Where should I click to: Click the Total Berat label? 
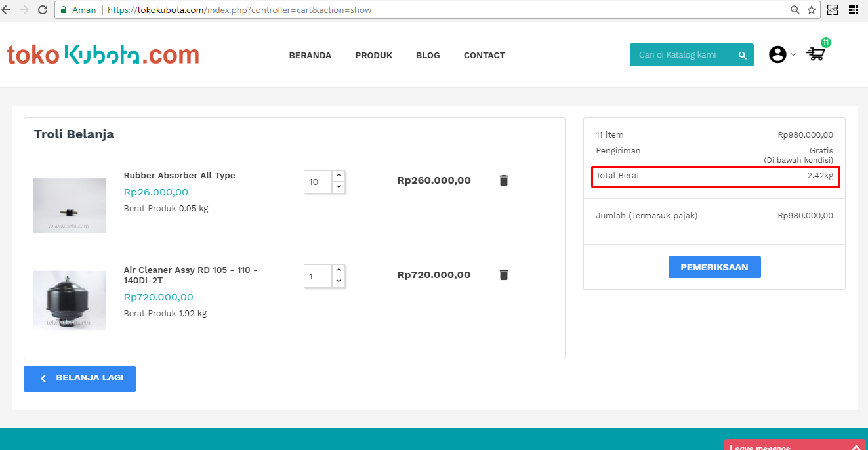(x=618, y=176)
